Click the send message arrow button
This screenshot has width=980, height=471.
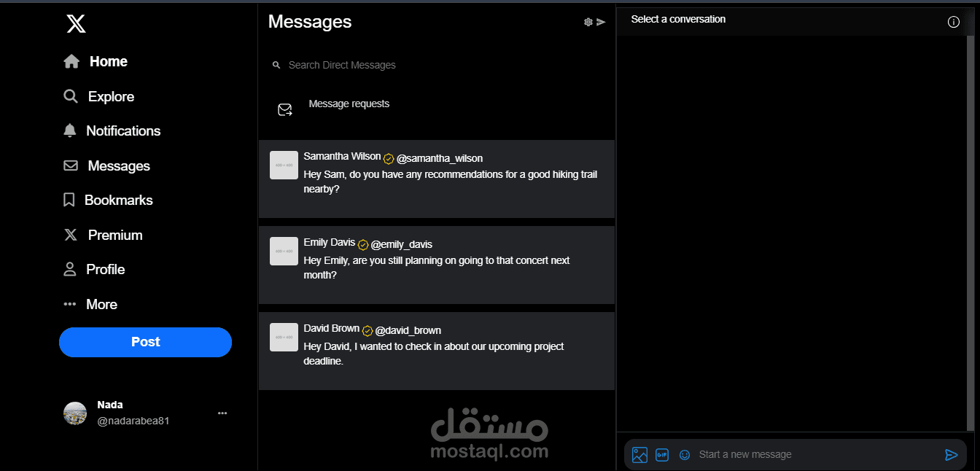pos(951,455)
